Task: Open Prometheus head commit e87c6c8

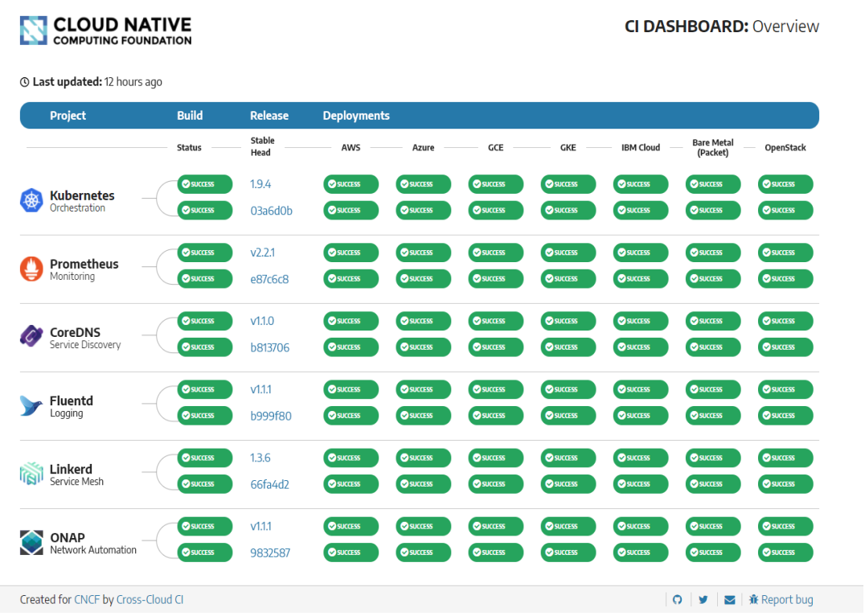Action: point(269,279)
